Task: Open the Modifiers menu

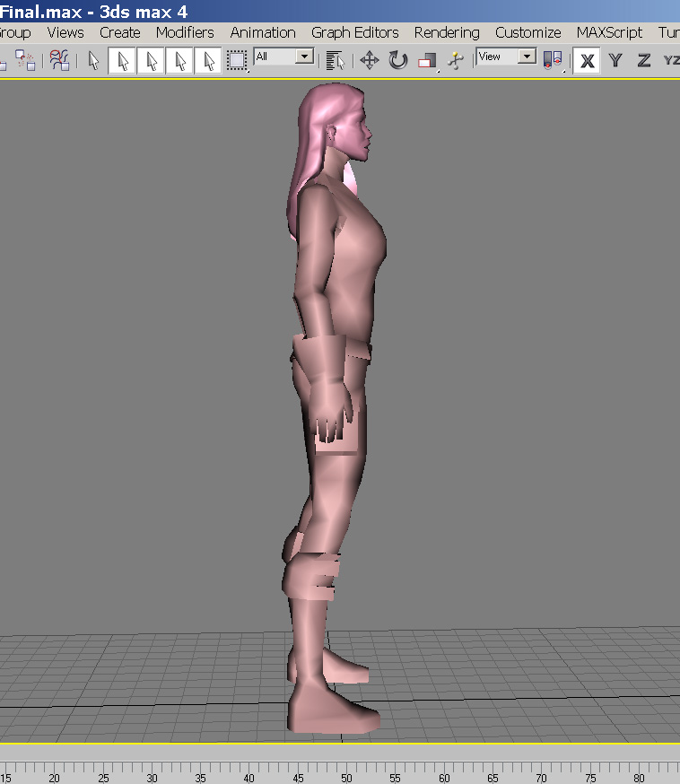Action: [x=185, y=32]
